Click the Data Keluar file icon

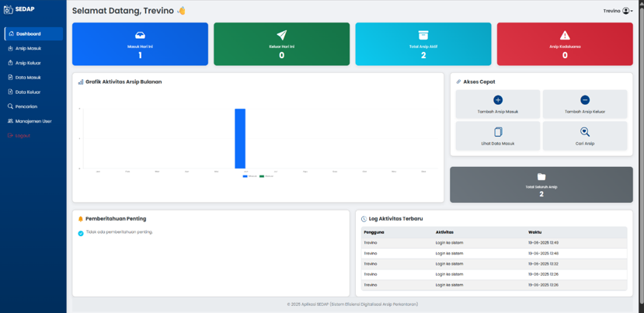click(11, 92)
